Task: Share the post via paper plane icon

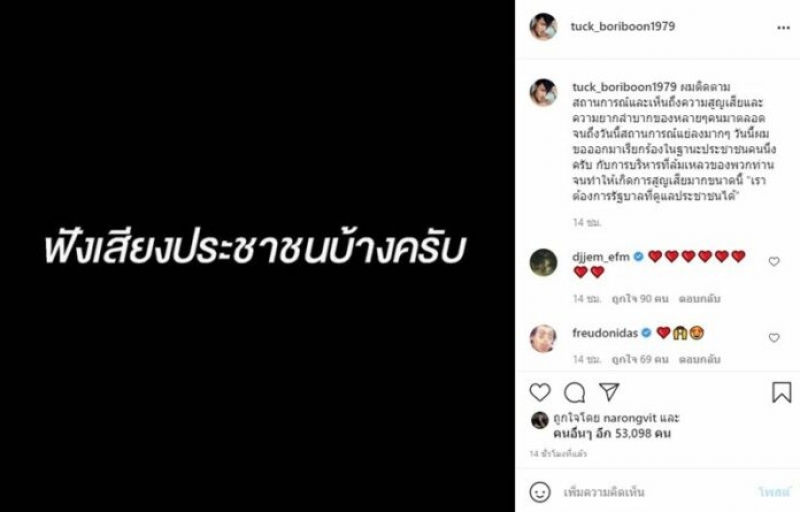Action: (x=609, y=392)
